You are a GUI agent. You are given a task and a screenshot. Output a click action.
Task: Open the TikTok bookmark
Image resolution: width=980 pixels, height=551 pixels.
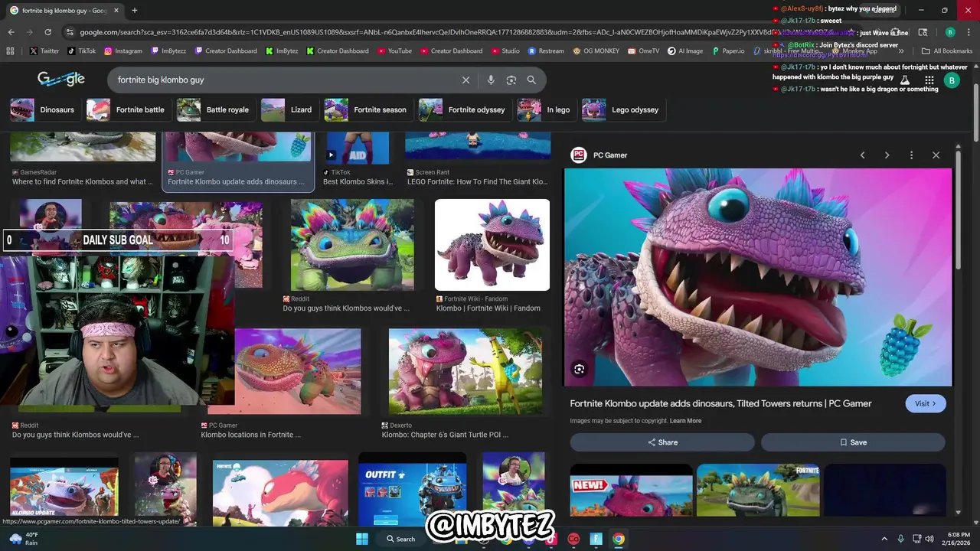(81, 51)
